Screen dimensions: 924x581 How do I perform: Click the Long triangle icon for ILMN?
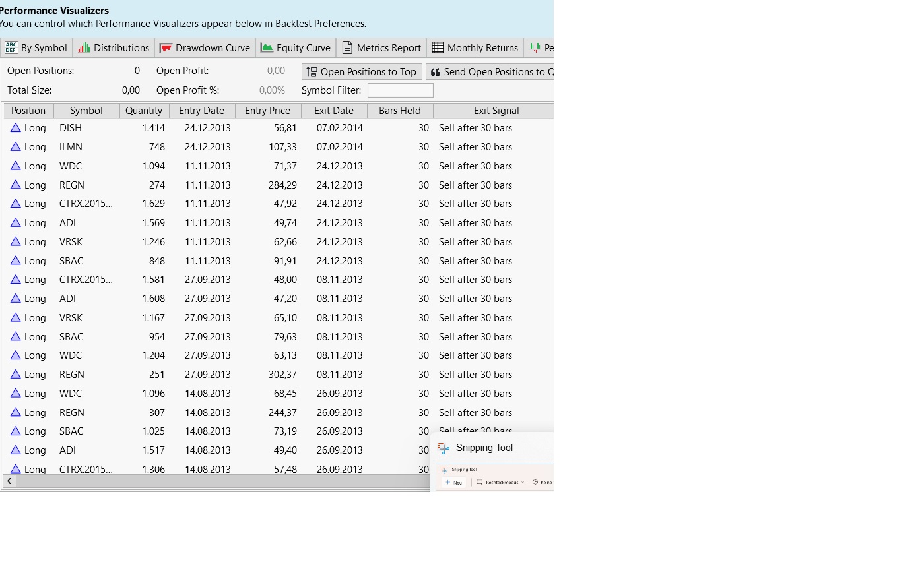point(16,147)
